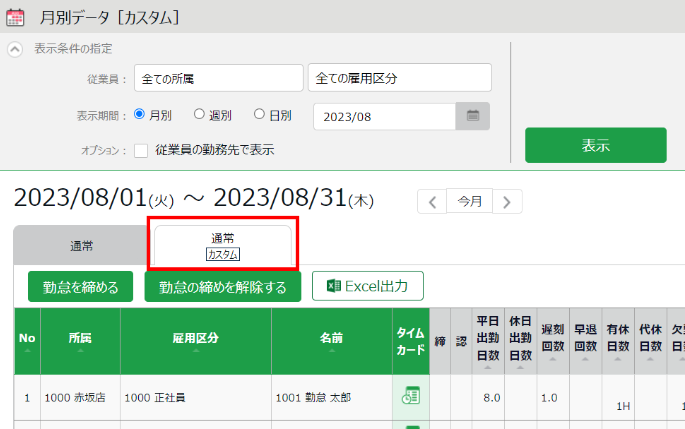685x429 pixels.
Task: Sort by No column arrow
Action: click(x=27, y=351)
